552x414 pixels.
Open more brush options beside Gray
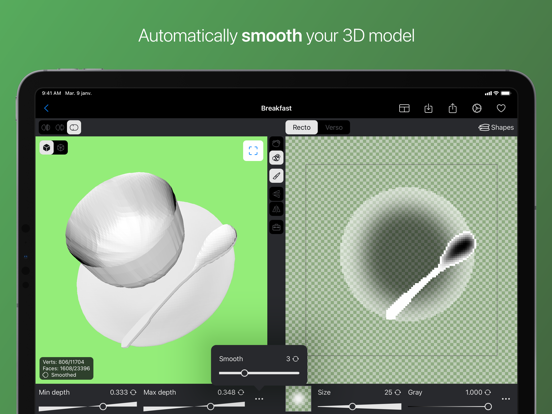coord(506,399)
